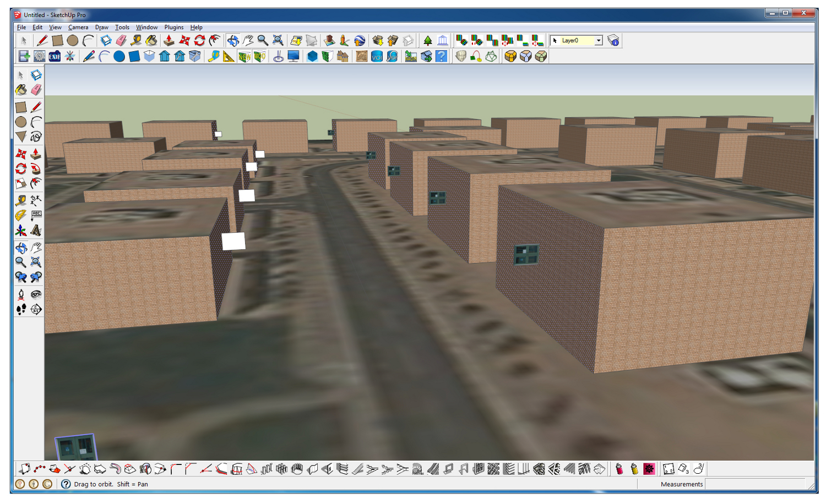Select the Look Around eye tool

36,294
